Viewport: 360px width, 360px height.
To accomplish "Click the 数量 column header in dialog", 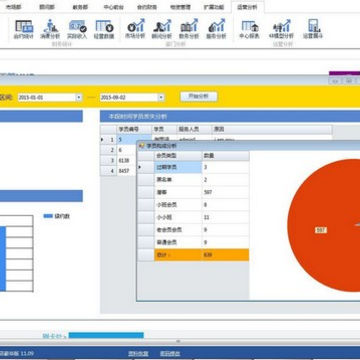I will pos(226,156).
